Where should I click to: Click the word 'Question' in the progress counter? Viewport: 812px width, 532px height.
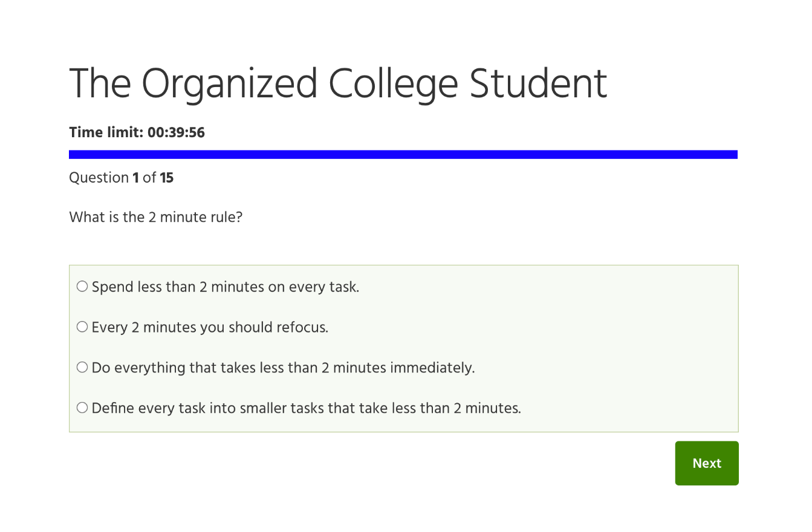click(99, 178)
